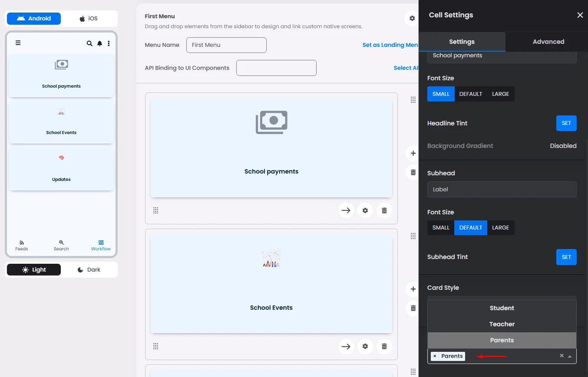The height and width of the screenshot is (377, 588).
Task: Remove the Parents tag
Action: [435, 356]
